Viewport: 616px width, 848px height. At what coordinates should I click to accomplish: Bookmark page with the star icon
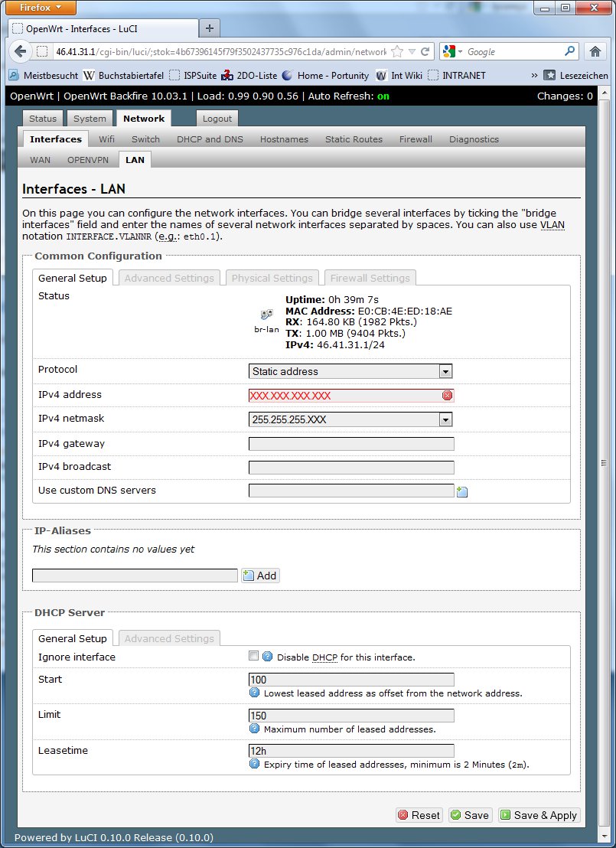[397, 52]
